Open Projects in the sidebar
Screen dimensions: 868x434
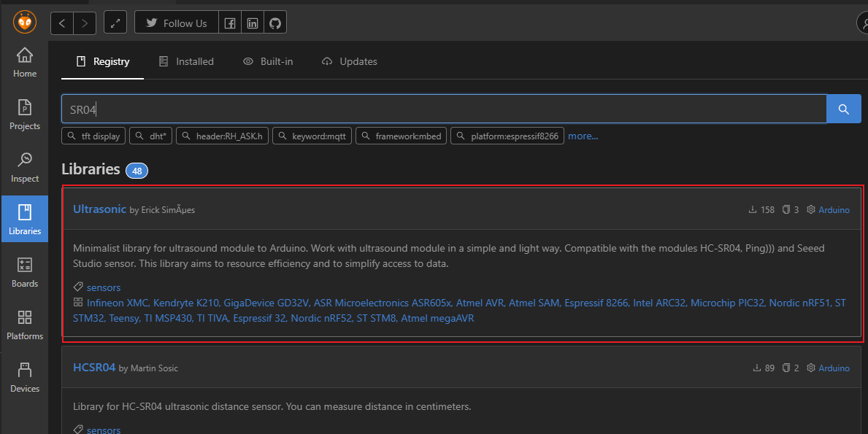click(x=24, y=115)
